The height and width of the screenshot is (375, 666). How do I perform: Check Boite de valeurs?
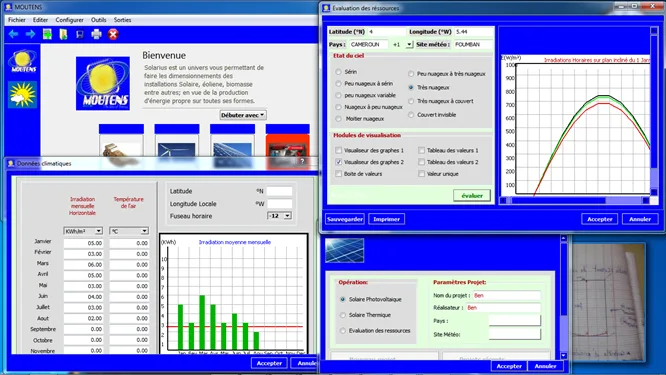pos(339,174)
